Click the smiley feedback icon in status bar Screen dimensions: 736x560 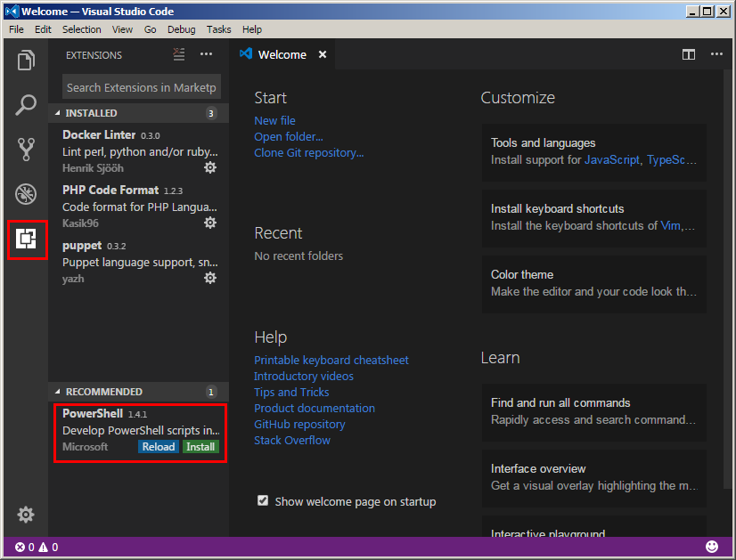711,546
